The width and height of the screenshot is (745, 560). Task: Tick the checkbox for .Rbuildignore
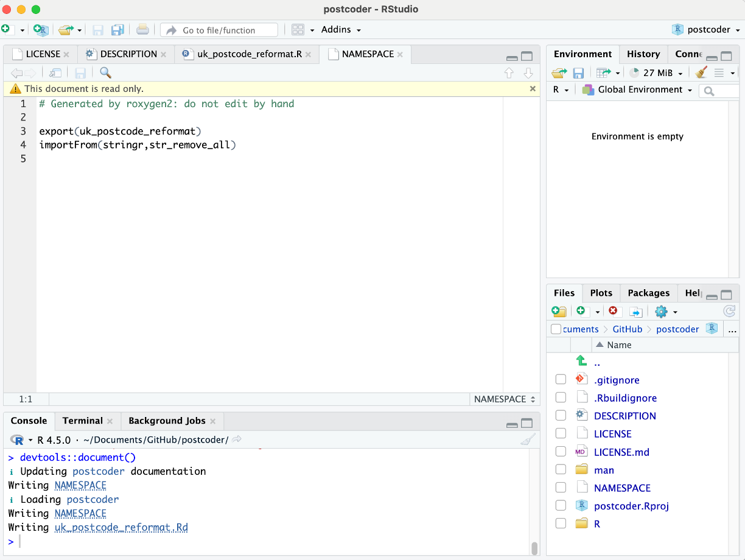pos(561,398)
